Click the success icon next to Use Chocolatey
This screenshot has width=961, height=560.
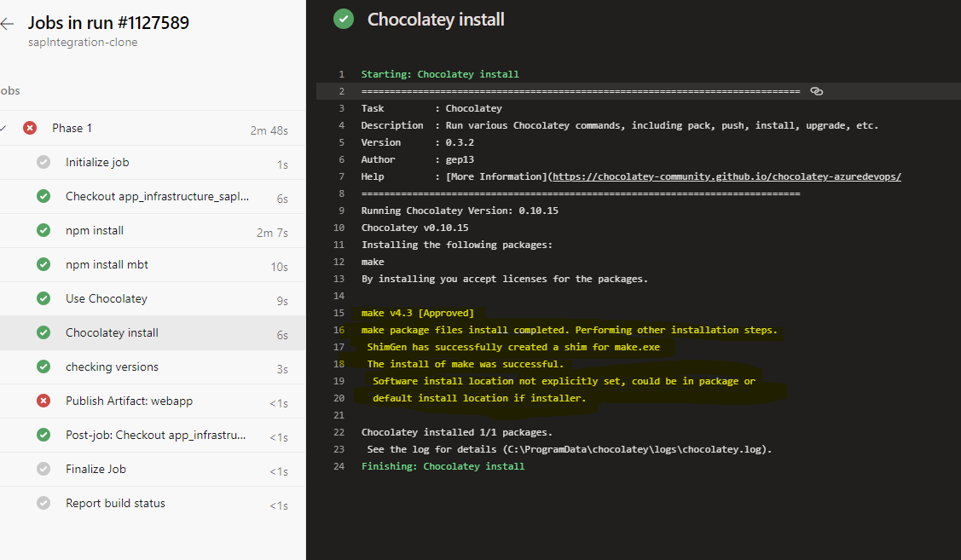coord(43,298)
